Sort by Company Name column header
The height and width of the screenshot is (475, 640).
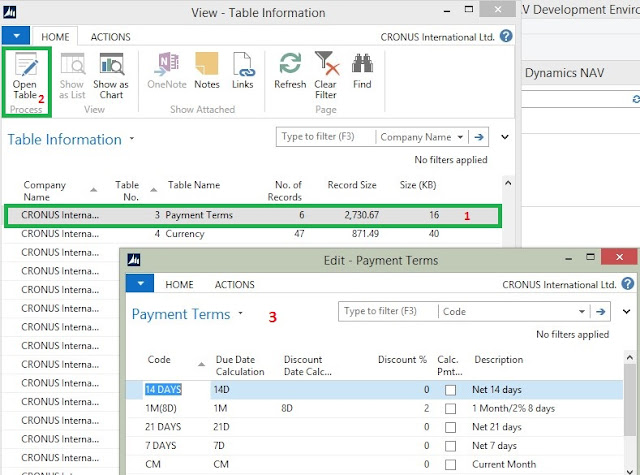click(44, 191)
